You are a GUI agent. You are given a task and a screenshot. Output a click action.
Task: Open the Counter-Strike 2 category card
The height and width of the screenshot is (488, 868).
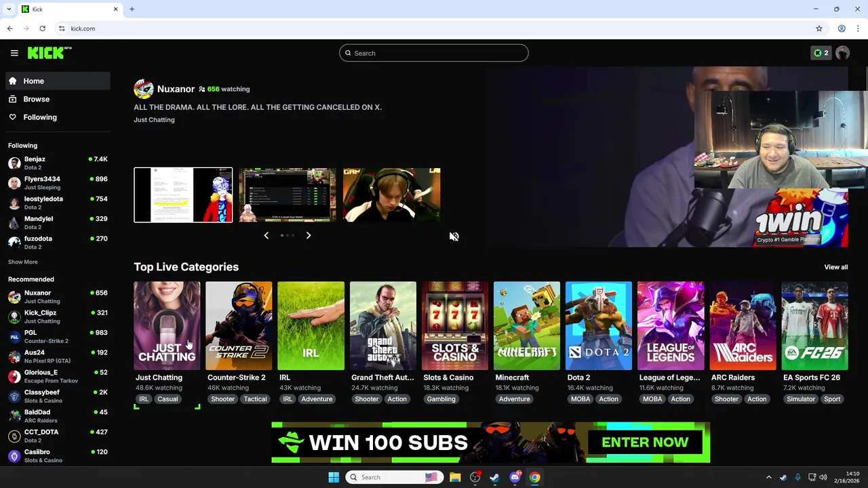click(239, 325)
